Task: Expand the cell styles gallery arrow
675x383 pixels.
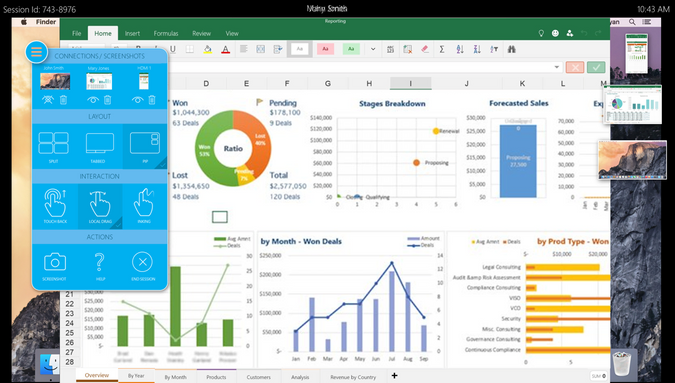Action: point(373,49)
